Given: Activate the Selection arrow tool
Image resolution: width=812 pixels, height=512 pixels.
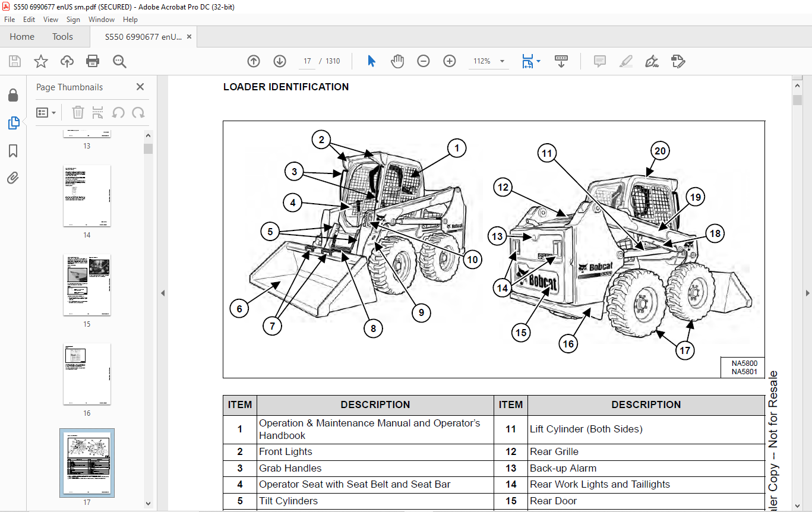Looking at the screenshot, I should [372, 61].
